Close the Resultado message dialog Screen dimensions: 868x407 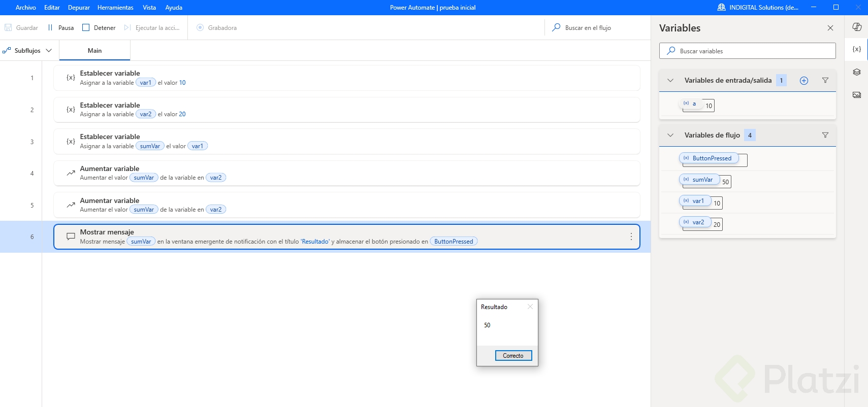tap(530, 307)
